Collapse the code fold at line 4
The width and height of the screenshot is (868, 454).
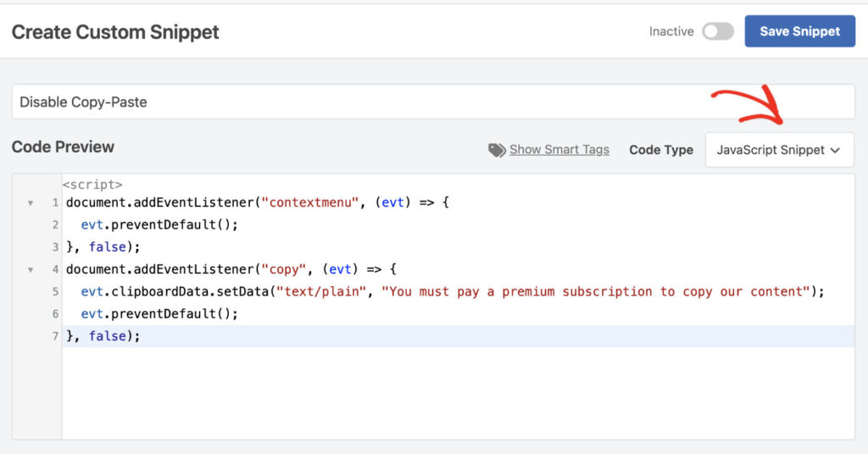tap(31, 270)
